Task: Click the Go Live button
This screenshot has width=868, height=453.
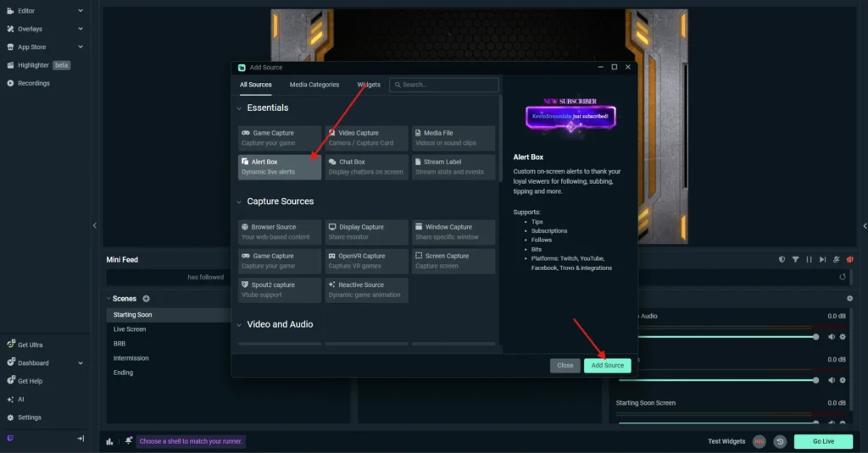Action: pos(823,441)
